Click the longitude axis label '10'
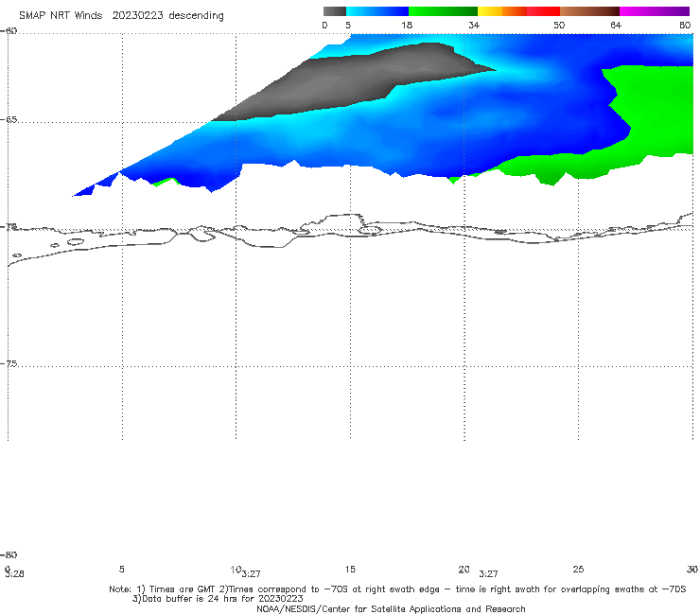 (236, 570)
